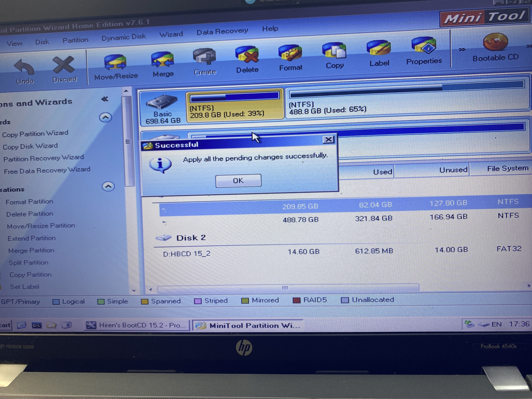Open the Data Recovery menu
Image resolution: width=532 pixels, height=399 pixels.
tap(222, 32)
